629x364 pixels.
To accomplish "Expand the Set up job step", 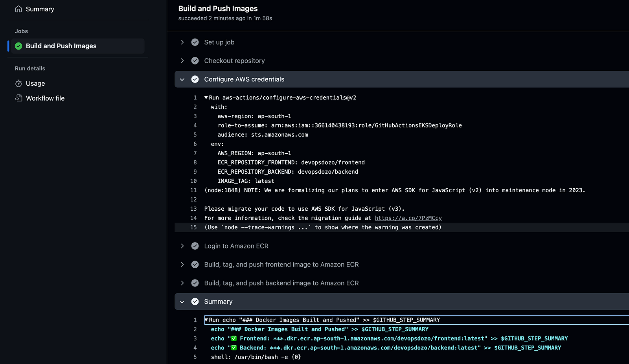I will (x=182, y=42).
